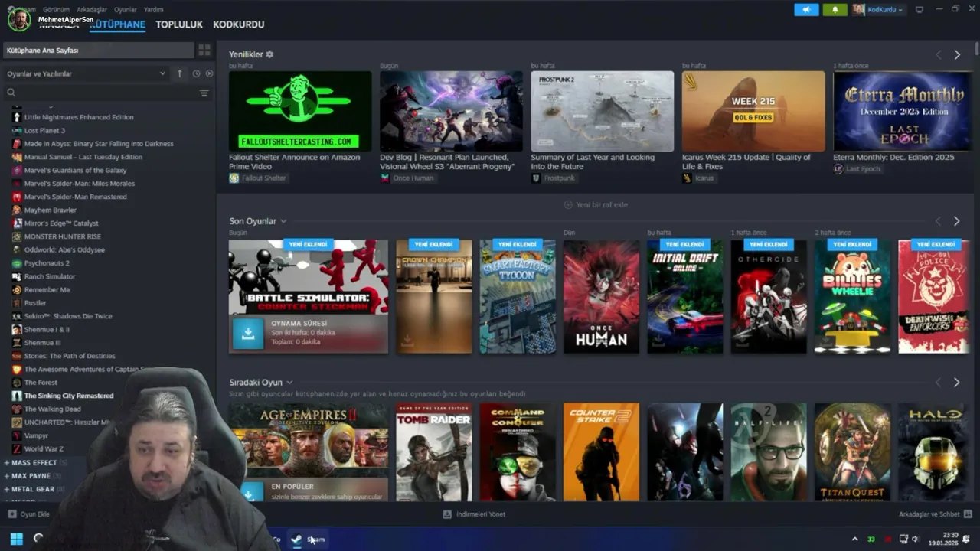Show hidden tray icons chevron
The image size is (980, 551).
[x=855, y=540]
